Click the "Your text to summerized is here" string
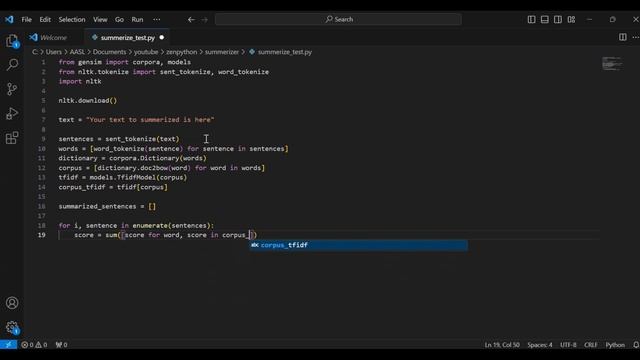Image resolution: width=640 pixels, height=360 pixels. pyautogui.click(x=150, y=120)
